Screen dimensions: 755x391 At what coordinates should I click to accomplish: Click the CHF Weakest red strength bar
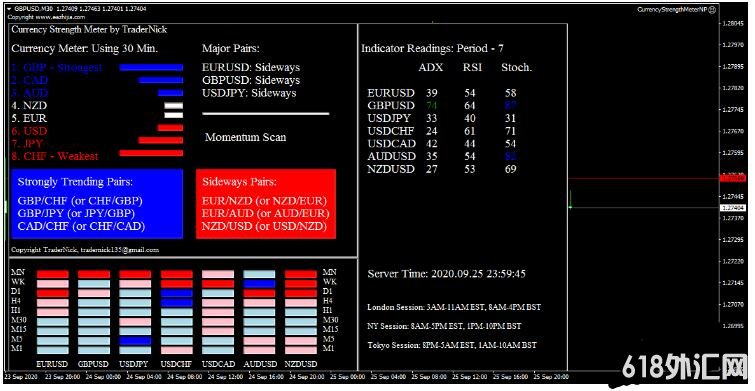click(151, 153)
